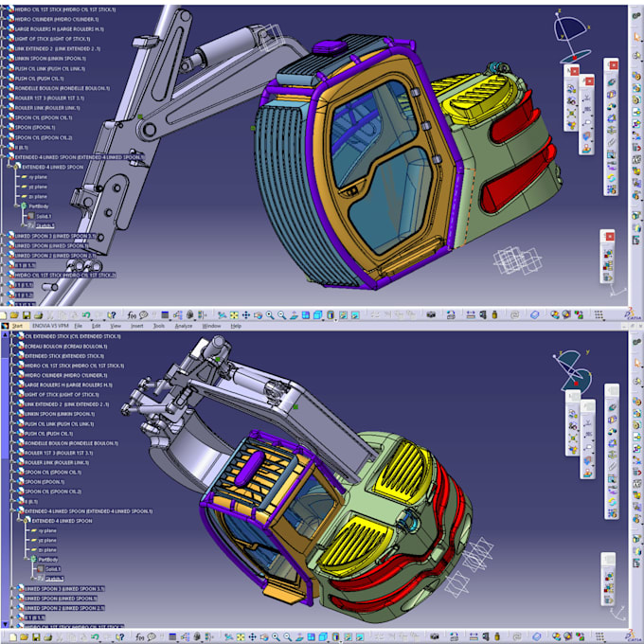The width and height of the screenshot is (644, 644).
Task: Open the Start menu
Action: click(x=17, y=326)
